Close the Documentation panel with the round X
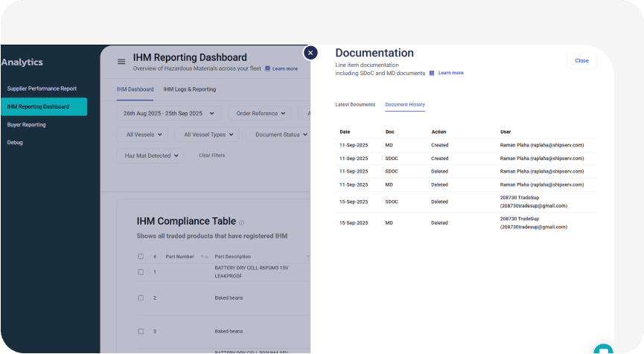 pos(310,53)
